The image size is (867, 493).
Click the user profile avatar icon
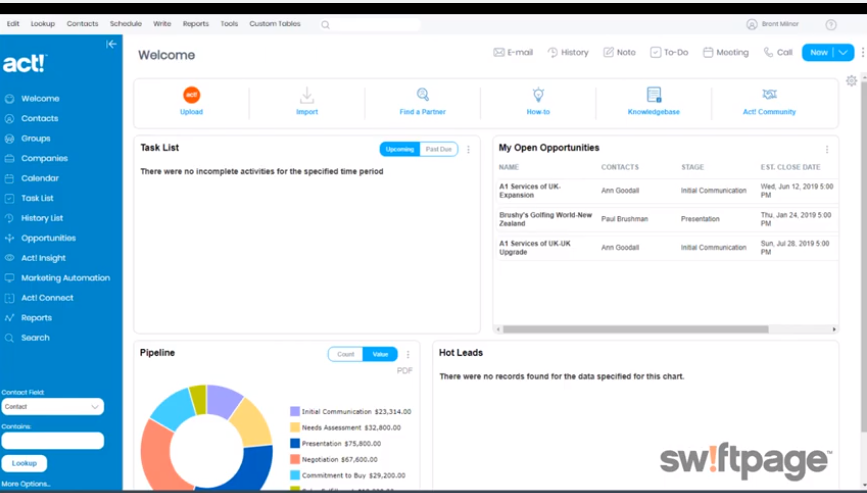coord(751,24)
